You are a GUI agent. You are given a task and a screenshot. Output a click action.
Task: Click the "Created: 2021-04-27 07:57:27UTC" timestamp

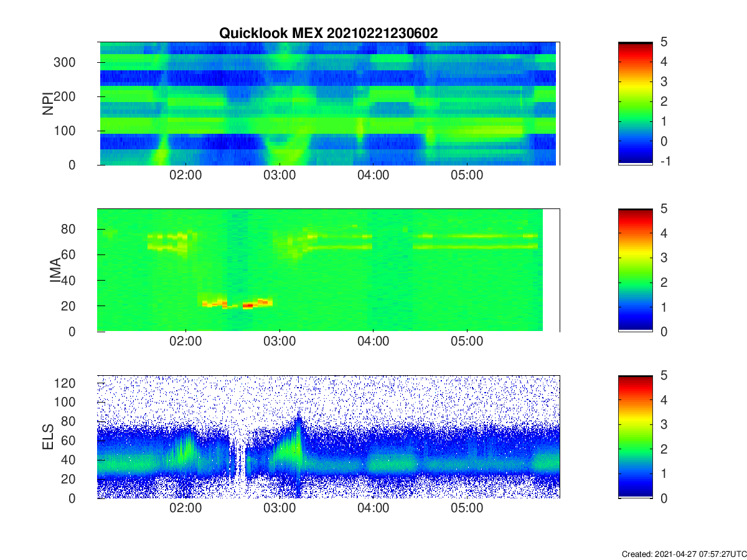[684, 554]
